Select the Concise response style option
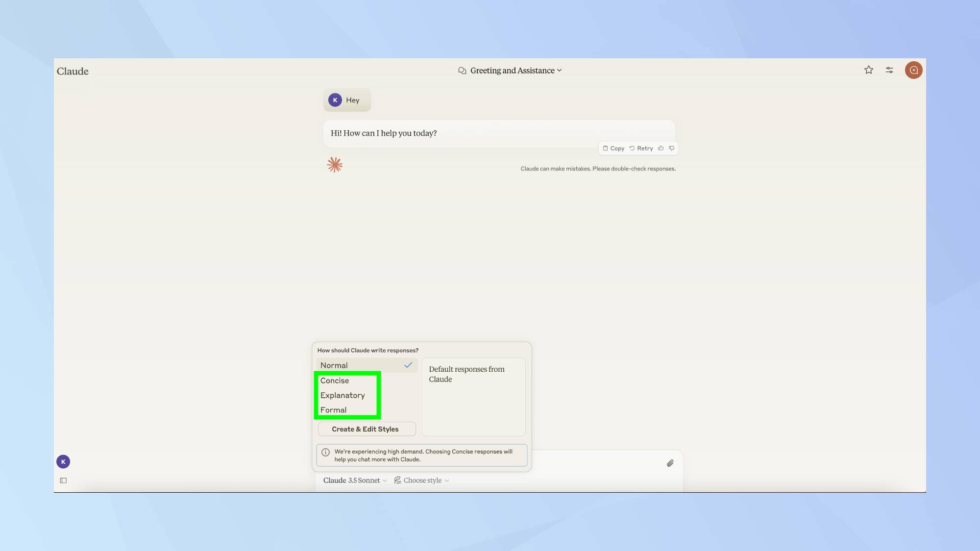 point(334,380)
